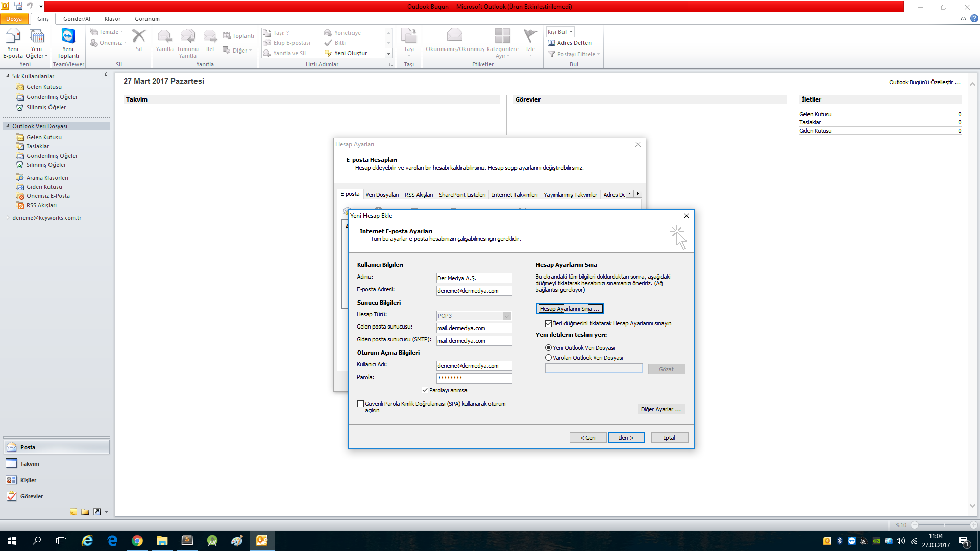980x551 pixels.
Task: Start a TeamViewer Yeni Toplantı
Action: (x=68, y=44)
